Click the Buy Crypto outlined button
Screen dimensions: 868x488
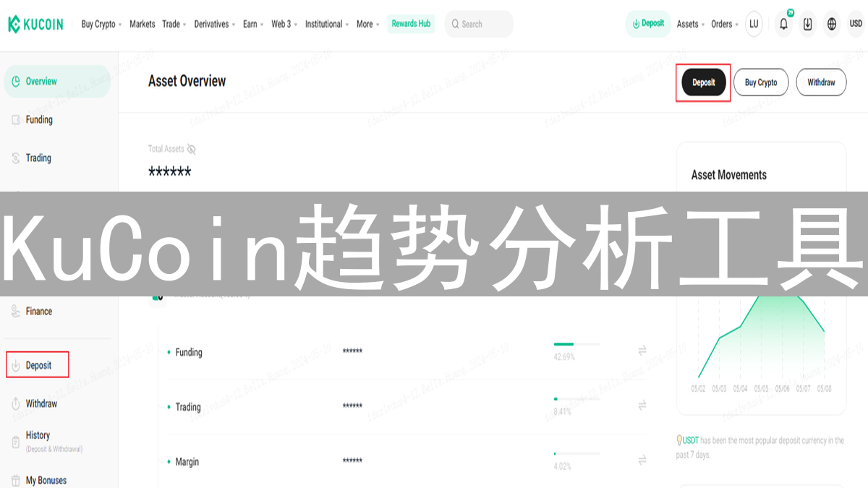pyautogui.click(x=761, y=82)
